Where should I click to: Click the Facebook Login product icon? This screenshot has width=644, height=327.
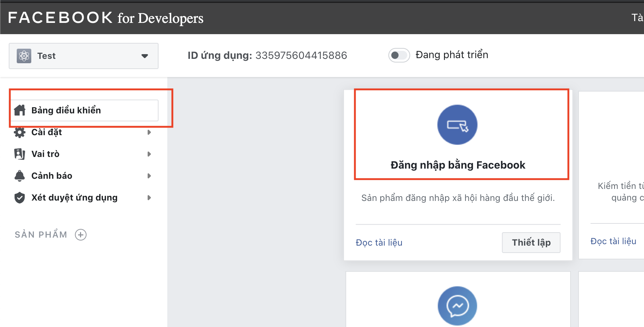(x=457, y=125)
